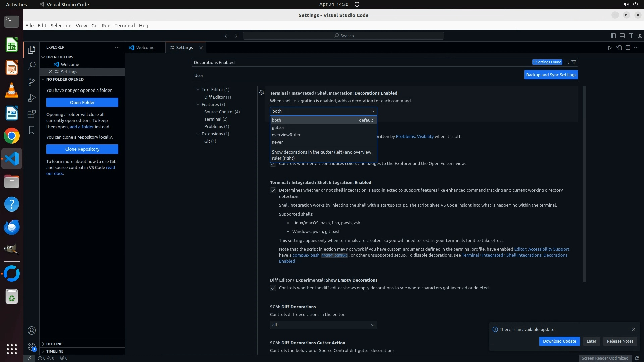Click Open Settings (JSON) icon in tab bar
Image resolution: width=644 pixels, height=362 pixels.
619,48
